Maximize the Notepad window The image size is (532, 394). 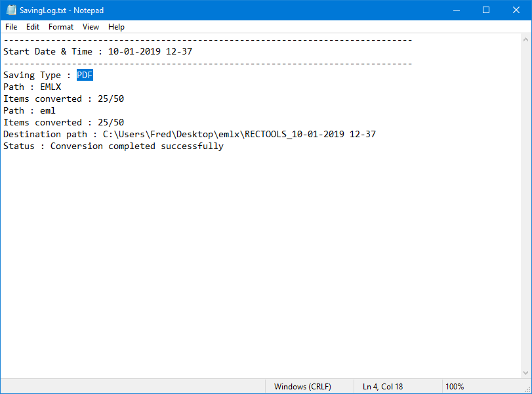(x=486, y=11)
